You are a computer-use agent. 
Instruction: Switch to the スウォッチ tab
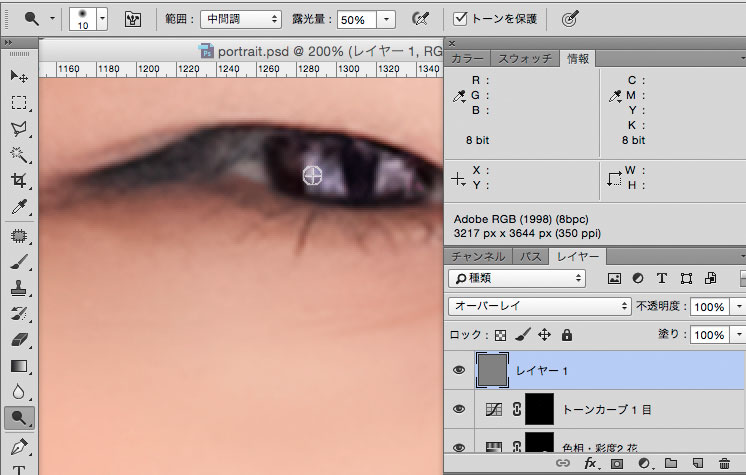tap(525, 59)
